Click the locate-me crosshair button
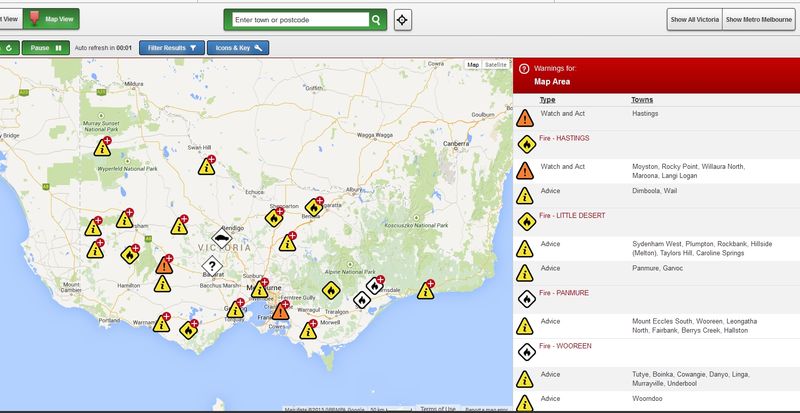 click(403, 20)
